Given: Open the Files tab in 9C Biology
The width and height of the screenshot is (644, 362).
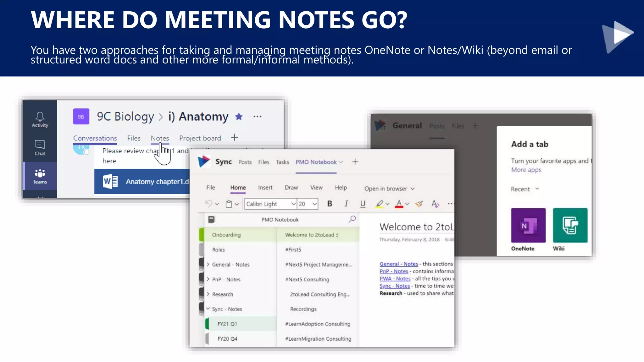Looking at the screenshot, I should tap(134, 138).
